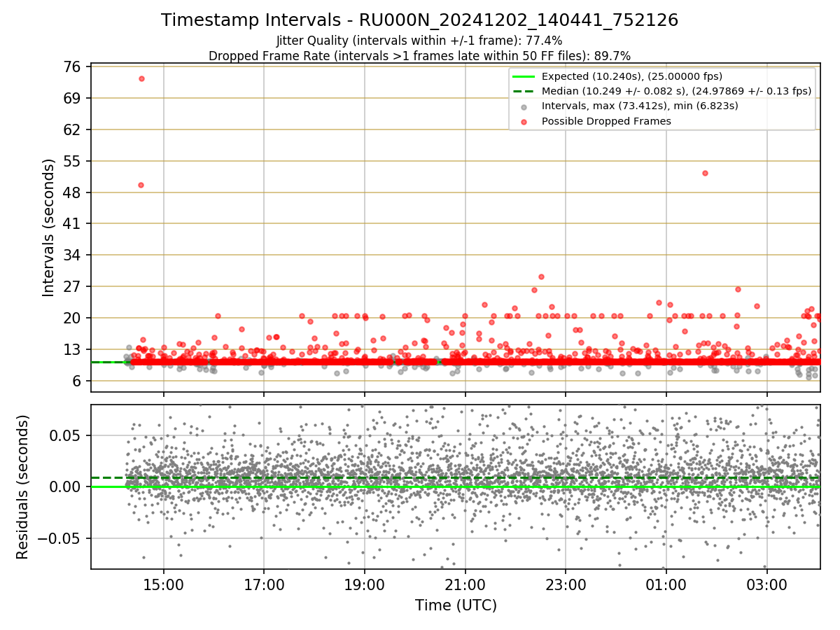Click the '17:00' x-axis tick label
The image size is (840, 630).
[x=264, y=585]
